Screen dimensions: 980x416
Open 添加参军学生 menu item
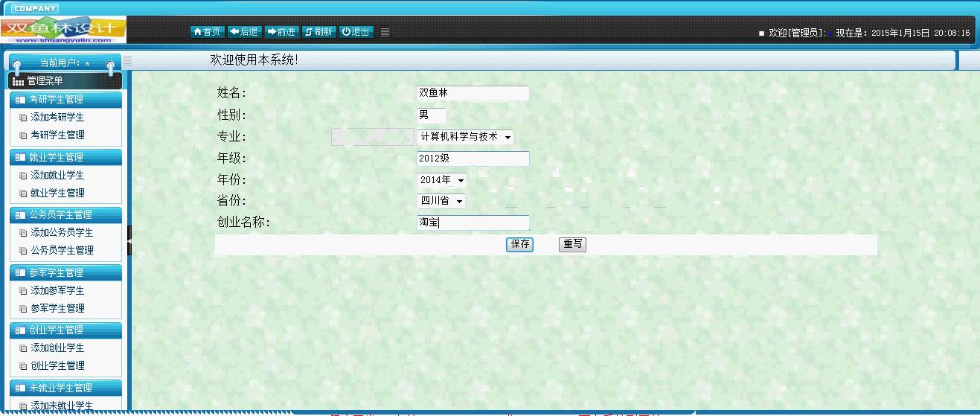point(57,291)
